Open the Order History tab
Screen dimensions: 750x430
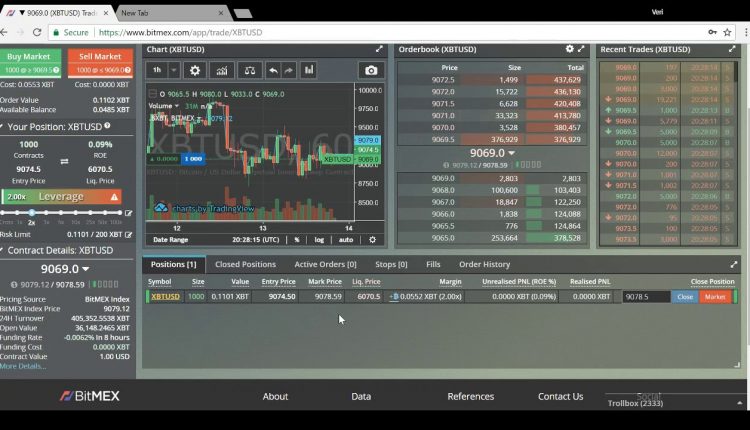[485, 264]
